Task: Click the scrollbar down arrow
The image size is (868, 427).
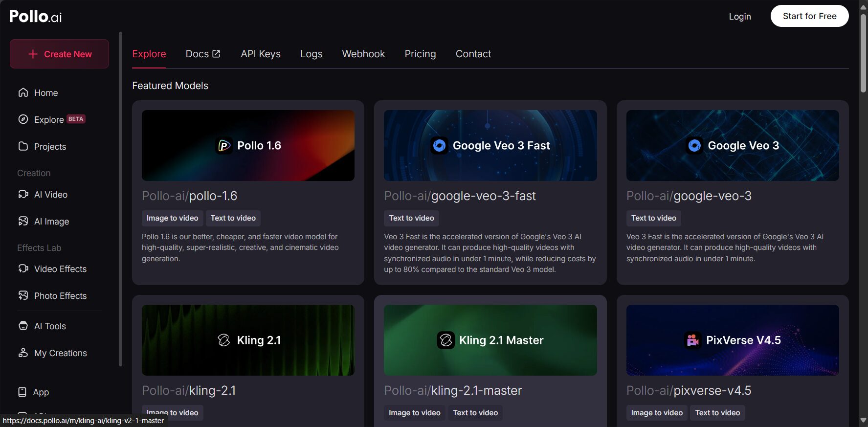Action: (x=863, y=421)
